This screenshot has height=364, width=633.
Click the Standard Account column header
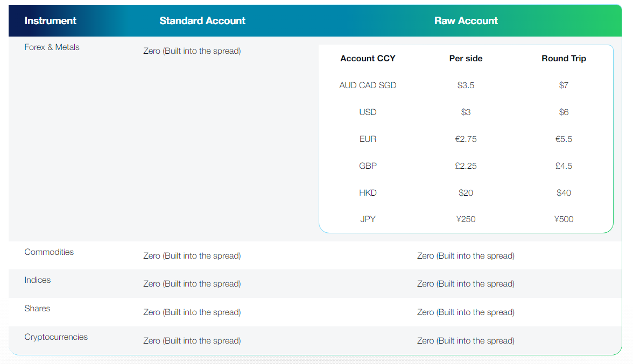pyautogui.click(x=202, y=21)
